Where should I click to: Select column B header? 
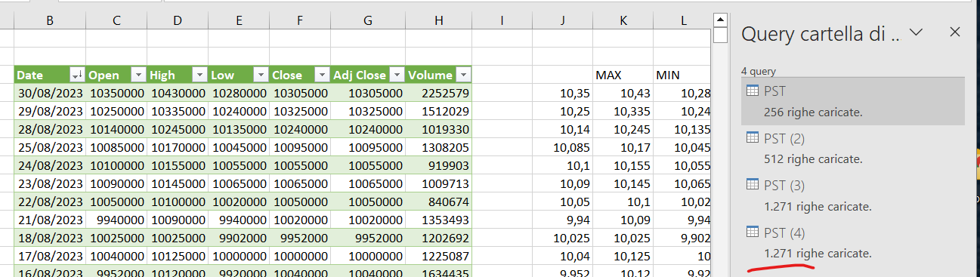[x=50, y=21]
